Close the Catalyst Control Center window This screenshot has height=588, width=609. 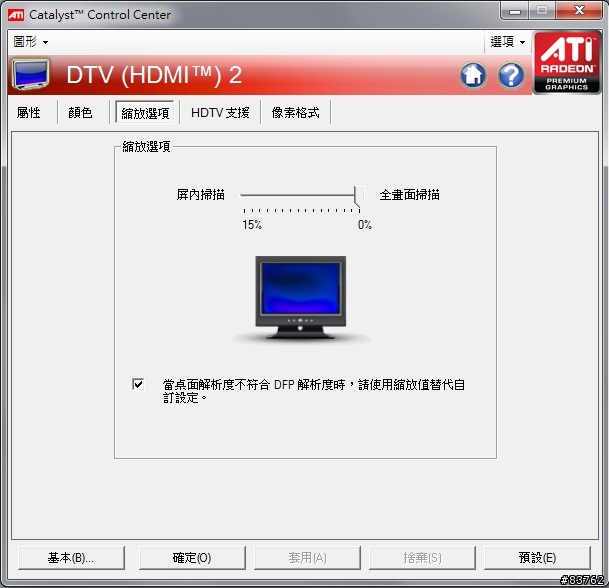(579, 10)
